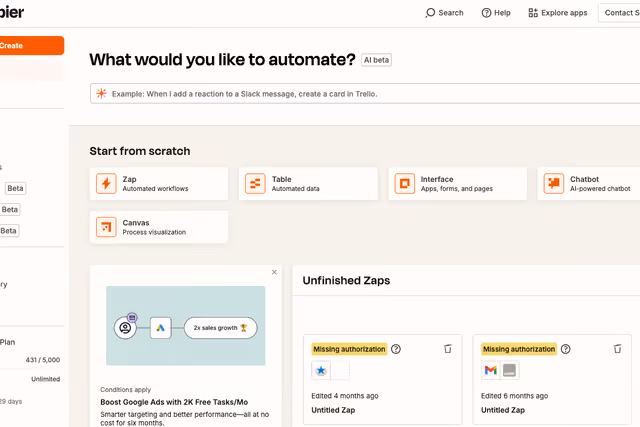Screen dimensions: 640x427
Task: Start a new Table for automated data
Action: [308, 183]
